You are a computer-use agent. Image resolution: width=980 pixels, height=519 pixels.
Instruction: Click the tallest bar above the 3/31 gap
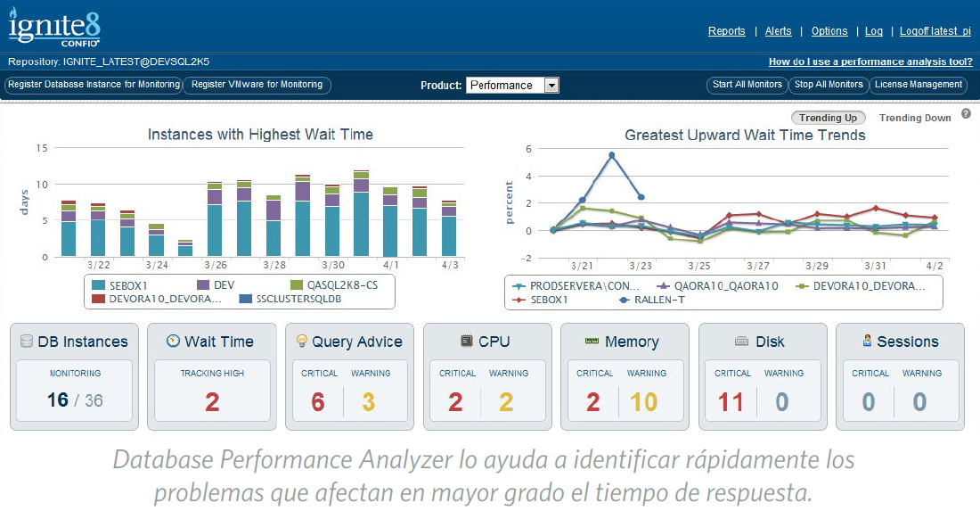tap(361, 213)
